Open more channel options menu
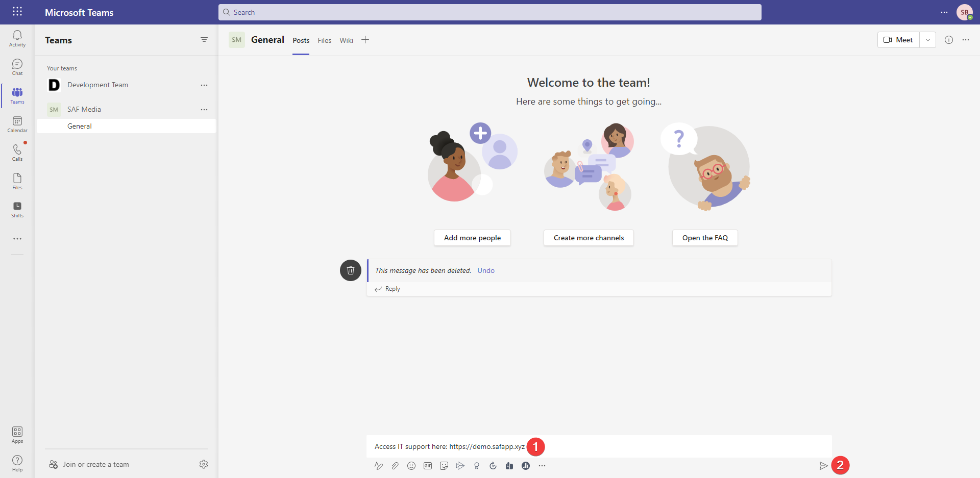This screenshot has width=980, height=478. (x=966, y=40)
